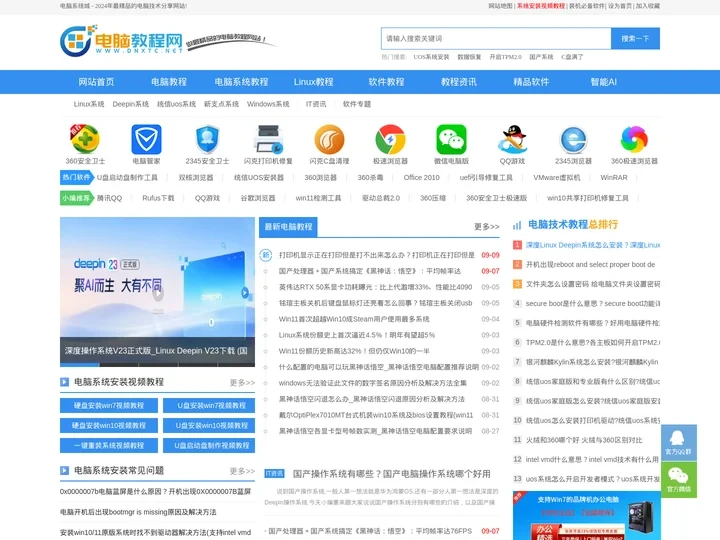Click win11检测工具 recommended link
This screenshot has height=540, width=720.
pyautogui.click(x=318, y=198)
